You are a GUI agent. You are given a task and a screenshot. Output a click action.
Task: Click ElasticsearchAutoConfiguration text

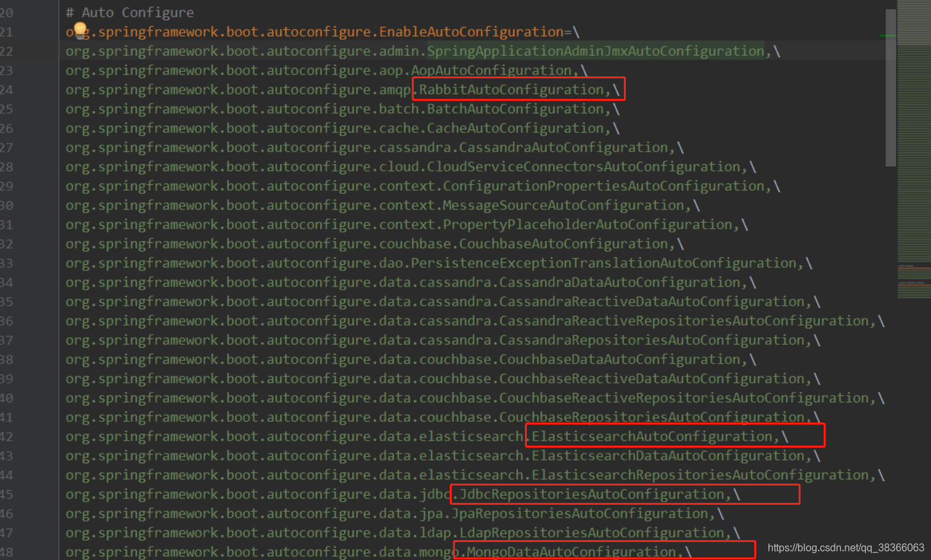pos(652,436)
